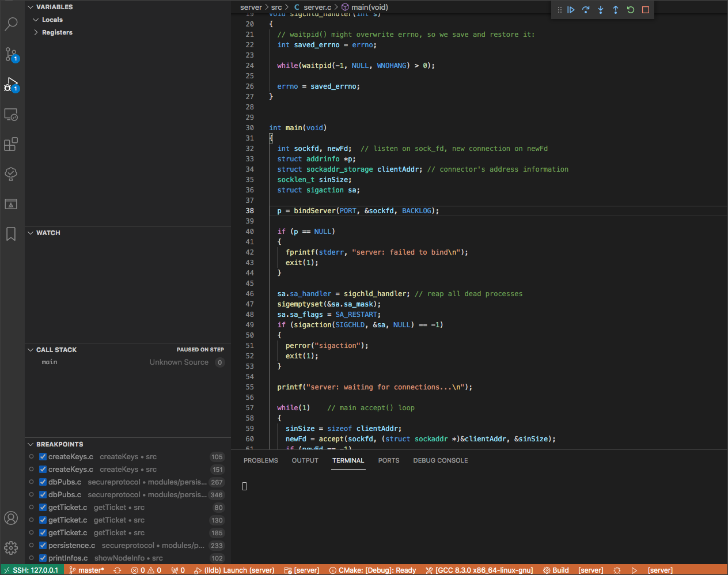
Task: Open the Accounts icon in activity bar
Action: [11, 518]
